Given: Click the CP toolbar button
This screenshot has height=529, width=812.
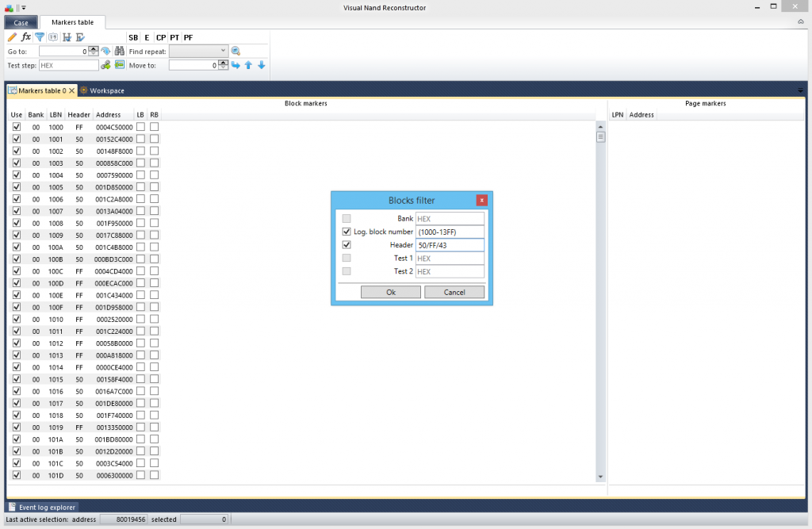Looking at the screenshot, I should tap(161, 38).
